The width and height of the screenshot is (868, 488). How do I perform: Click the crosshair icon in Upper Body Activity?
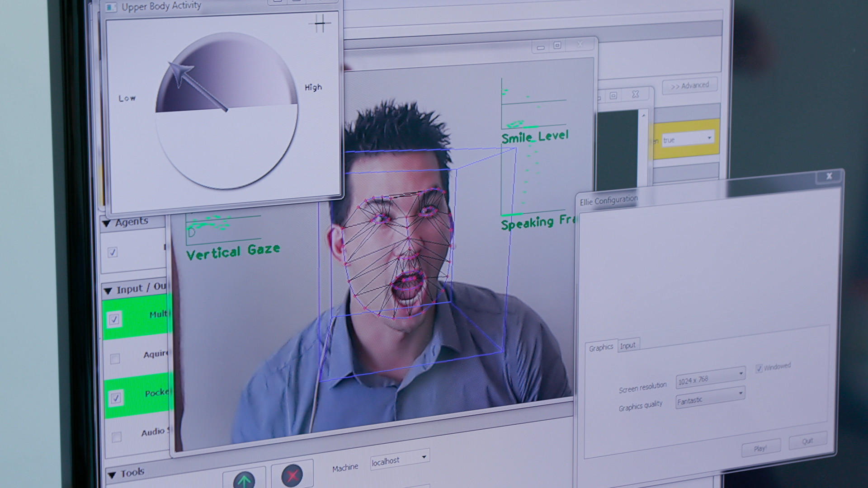[x=320, y=23]
